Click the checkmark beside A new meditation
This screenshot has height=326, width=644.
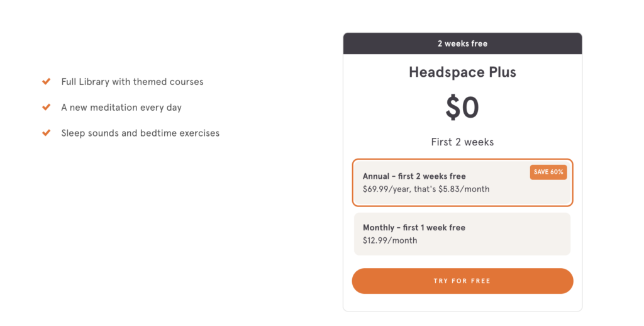[x=47, y=107]
